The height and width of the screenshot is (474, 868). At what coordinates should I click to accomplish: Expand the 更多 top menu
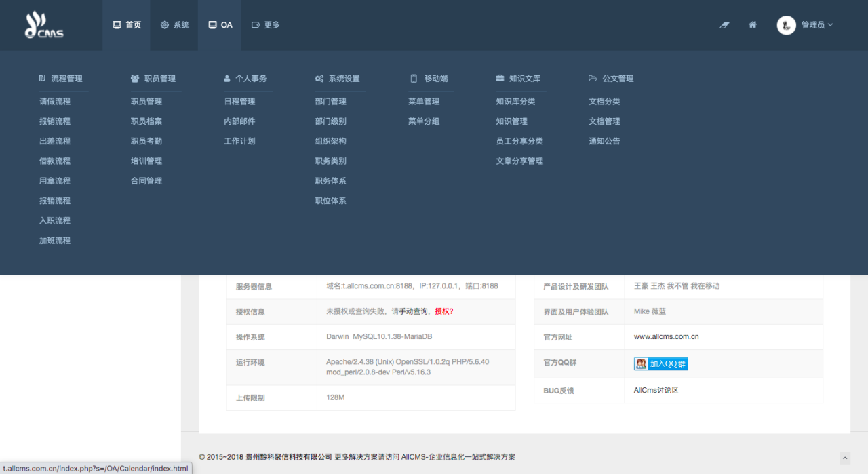266,25
